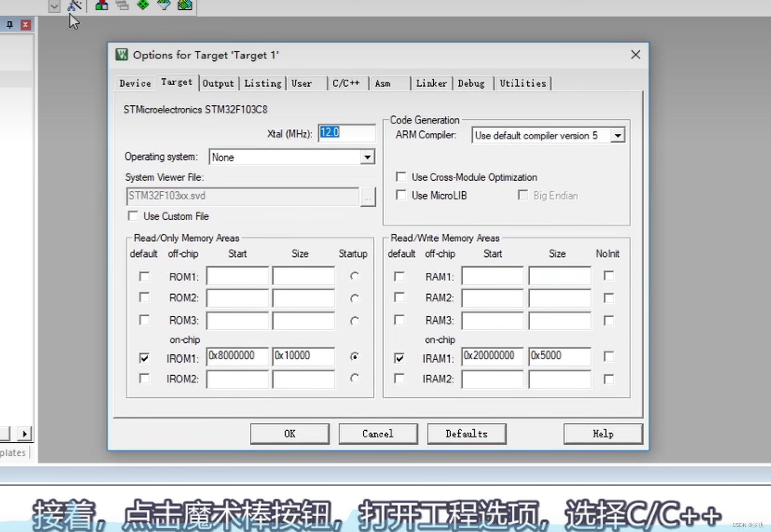Uncheck the IROM1 default checkbox

[144, 358]
